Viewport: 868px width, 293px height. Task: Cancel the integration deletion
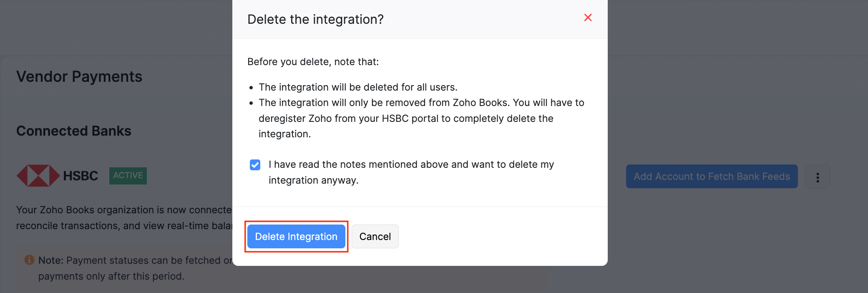click(375, 236)
